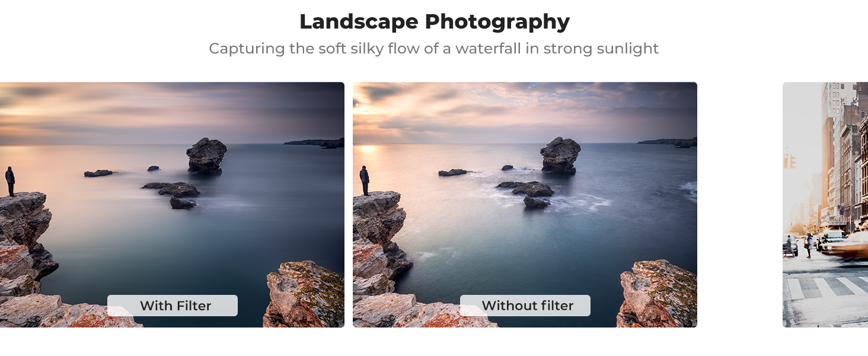Image resolution: width=868 pixels, height=356 pixels.
Task: Click the "Landscape Photography" heading
Action: (x=434, y=21)
